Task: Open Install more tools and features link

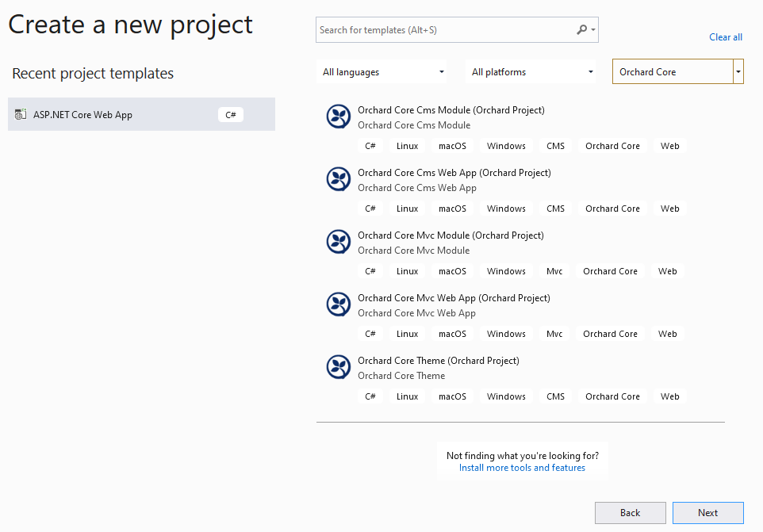Action: 522,467
